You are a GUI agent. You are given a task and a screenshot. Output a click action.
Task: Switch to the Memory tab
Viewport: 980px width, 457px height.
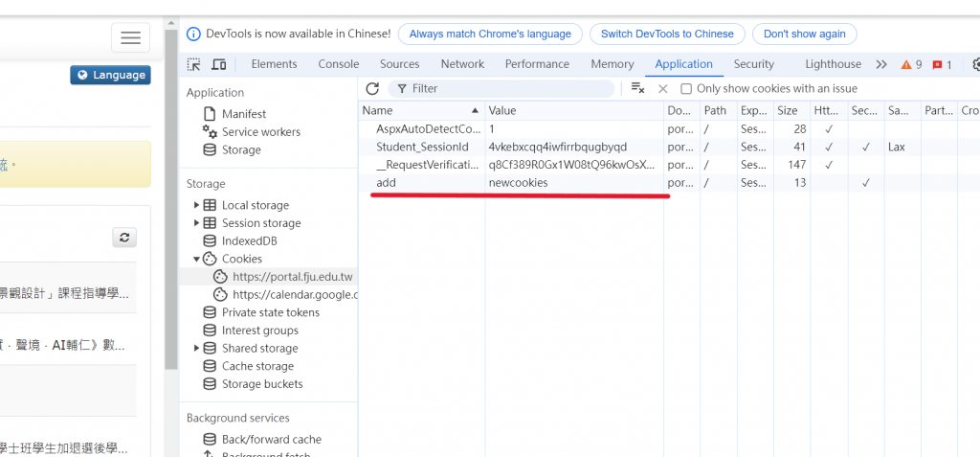612,64
